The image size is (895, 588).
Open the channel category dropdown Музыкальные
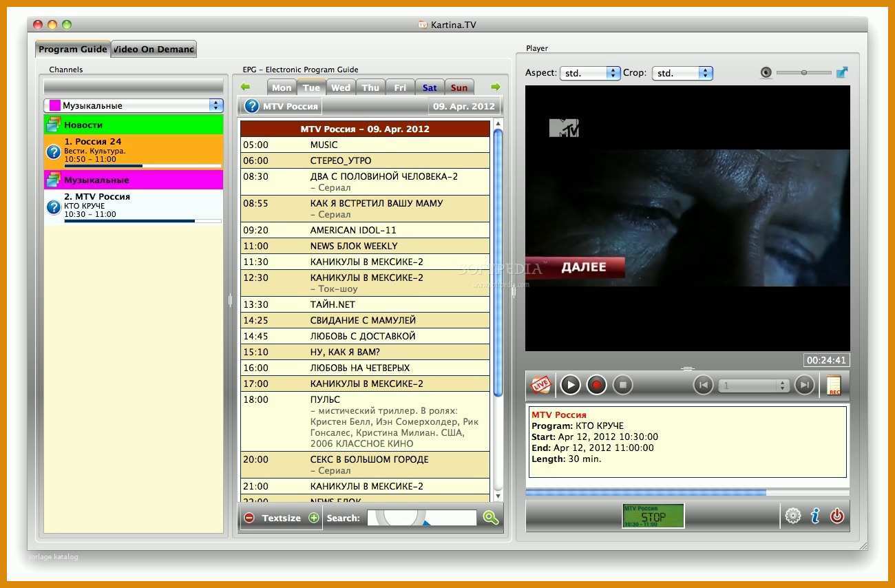pyautogui.click(x=134, y=105)
